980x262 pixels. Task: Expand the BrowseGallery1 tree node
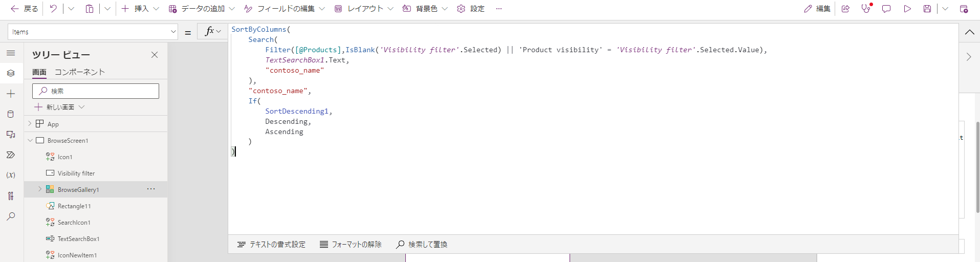(40, 189)
